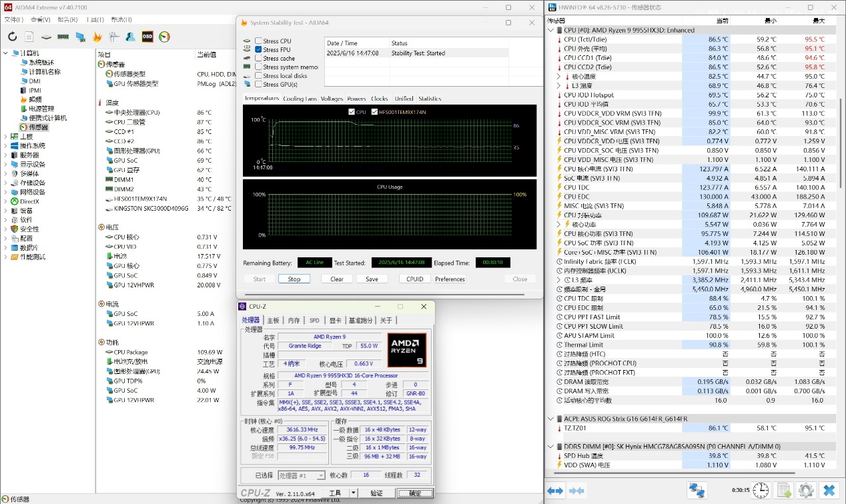Switch to 主板 tab in CPU-Z
This screenshot has width=846, height=504.
click(274, 320)
